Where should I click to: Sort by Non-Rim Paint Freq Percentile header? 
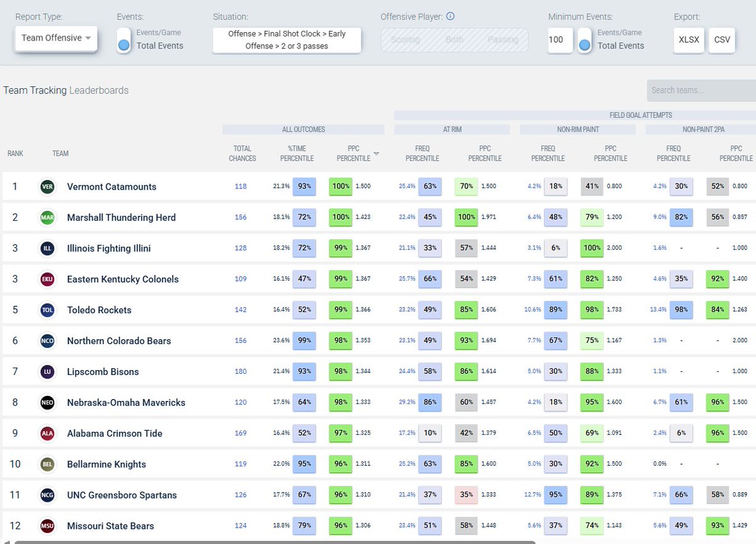(x=548, y=154)
